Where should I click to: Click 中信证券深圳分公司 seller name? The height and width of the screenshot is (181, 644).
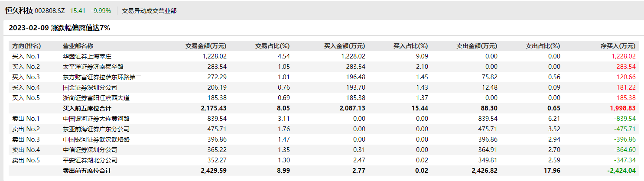point(90,150)
